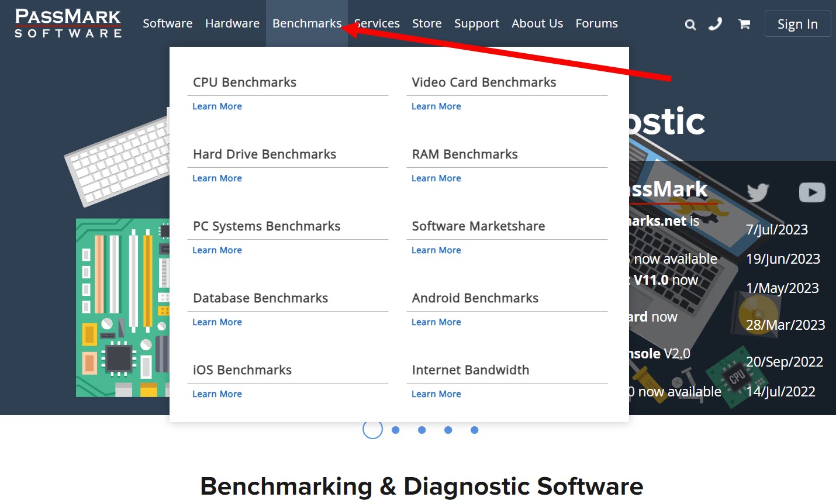Open Internet Bandwidth heading
Viewport: 836px width, 504px height.
(x=471, y=370)
